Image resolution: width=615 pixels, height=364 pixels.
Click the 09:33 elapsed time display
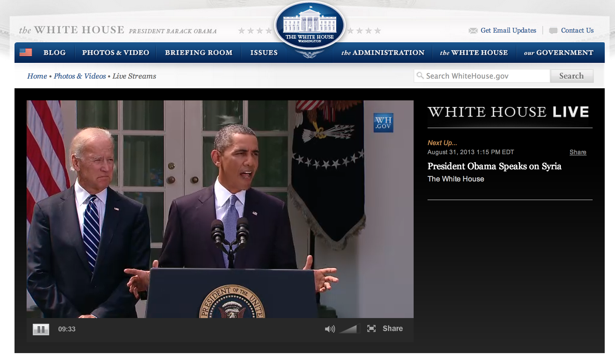pyautogui.click(x=67, y=329)
